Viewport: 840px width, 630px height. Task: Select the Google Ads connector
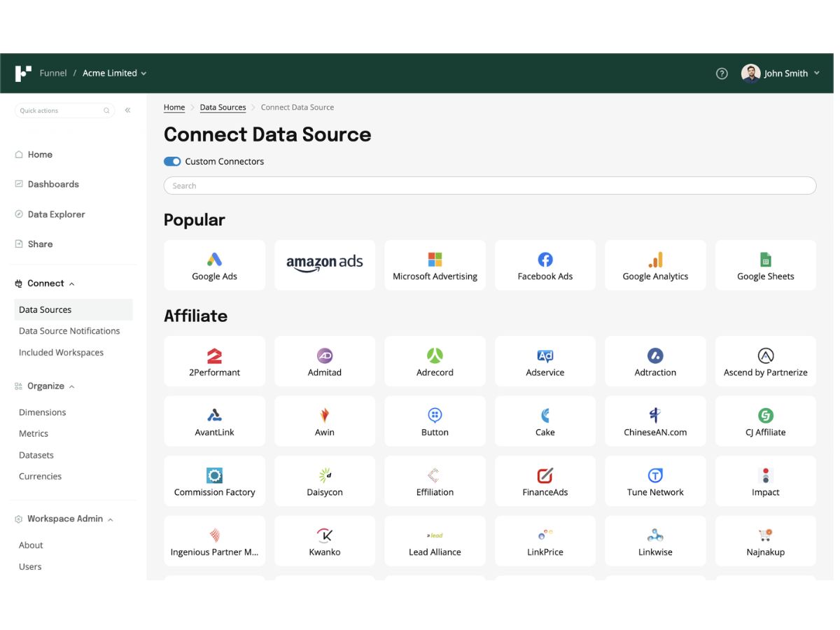pos(214,265)
